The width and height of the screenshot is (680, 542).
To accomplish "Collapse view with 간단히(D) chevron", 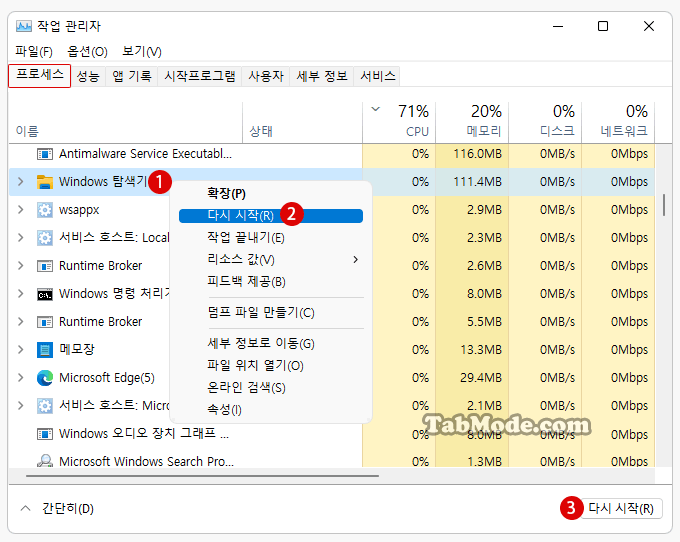I will [x=26, y=508].
